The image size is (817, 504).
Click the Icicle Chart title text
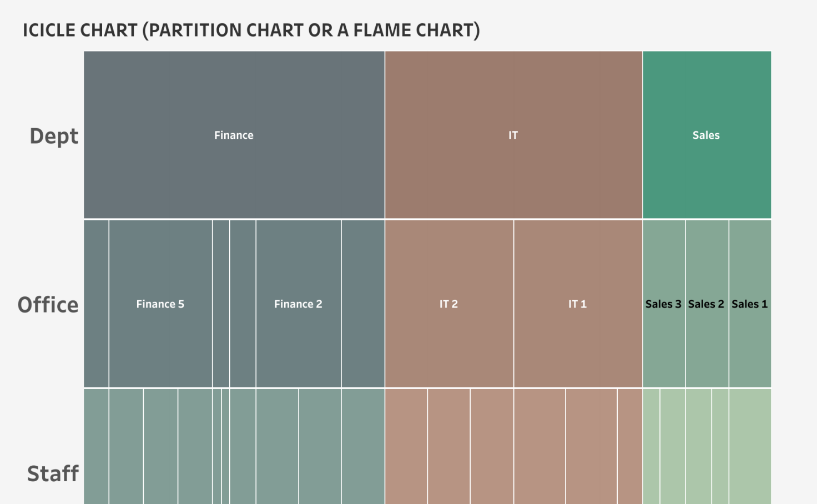251,30
